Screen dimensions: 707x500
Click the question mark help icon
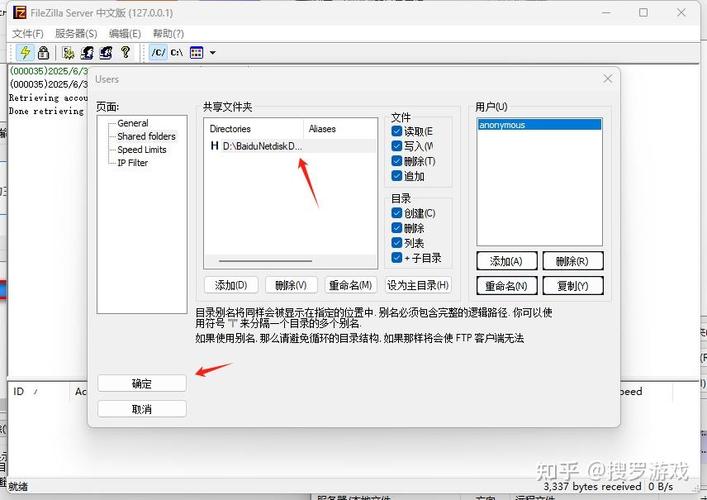[125, 52]
